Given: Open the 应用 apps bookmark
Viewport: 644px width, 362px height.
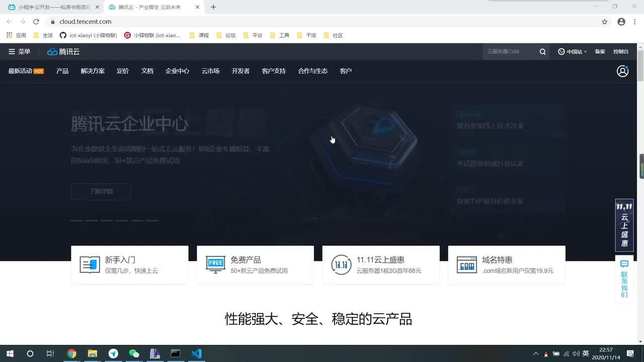Looking at the screenshot, I should pos(16,35).
